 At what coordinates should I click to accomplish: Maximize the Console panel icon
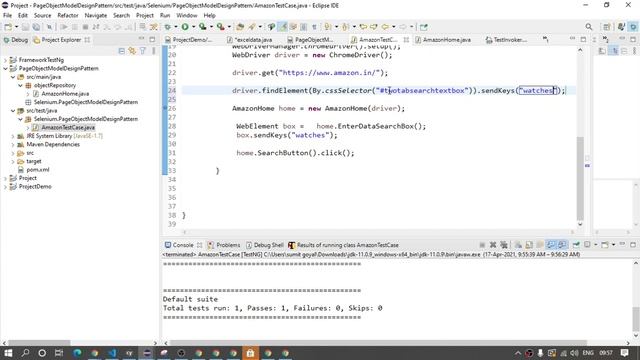pyautogui.click(x=633, y=244)
